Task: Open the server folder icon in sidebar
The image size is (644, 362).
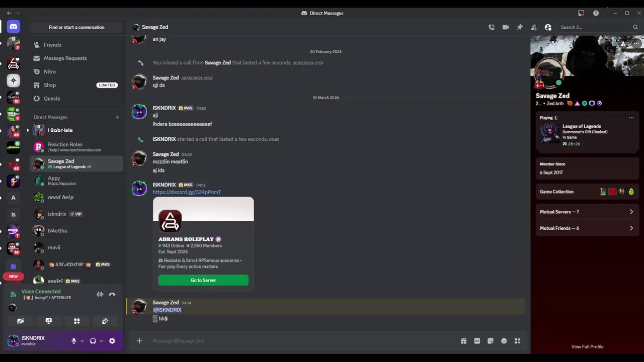Action: [x=14, y=266]
